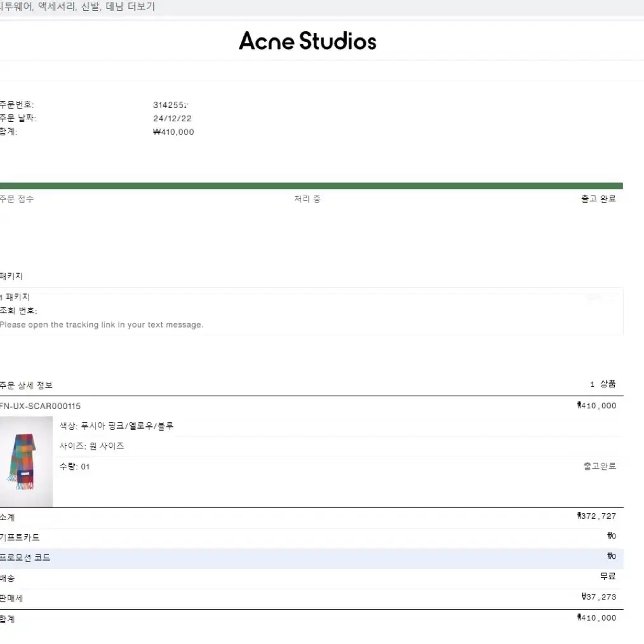Click the 주문 날짜 label

pos(18,118)
